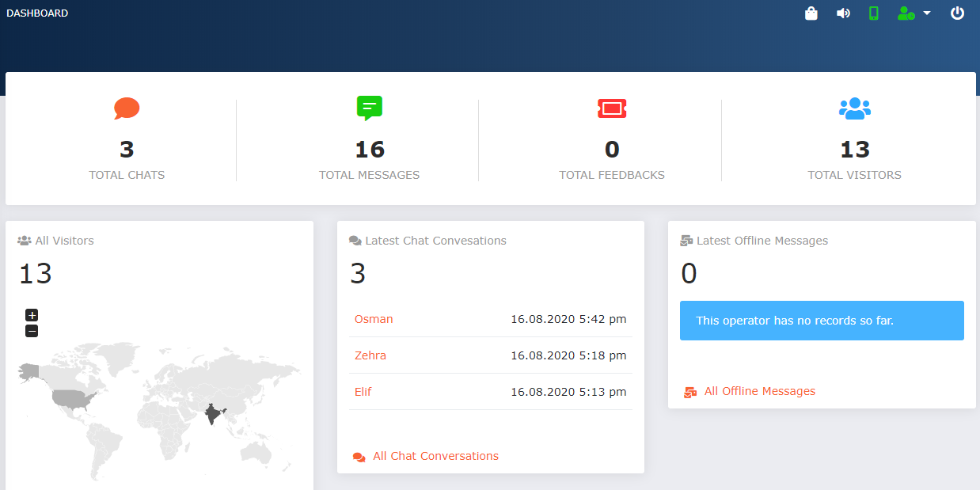The height and width of the screenshot is (490, 980).
Task: Mute sound with the speaker icon
Action: coord(843,13)
